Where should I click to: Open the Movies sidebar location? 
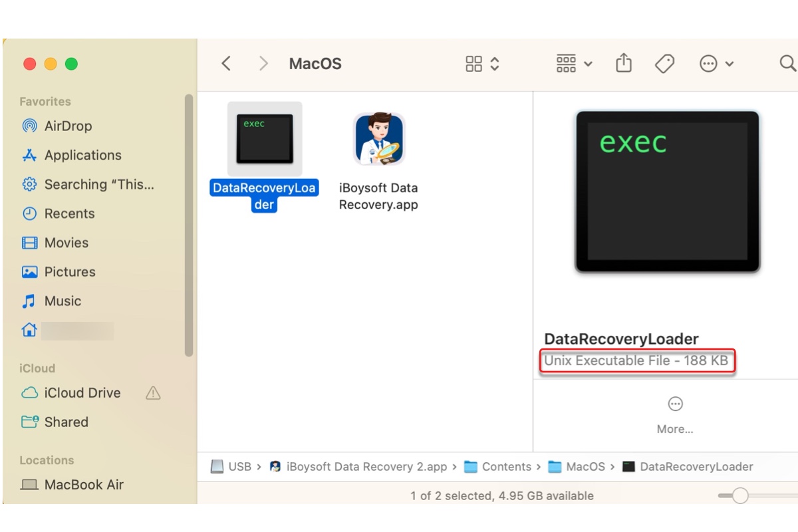pos(66,243)
